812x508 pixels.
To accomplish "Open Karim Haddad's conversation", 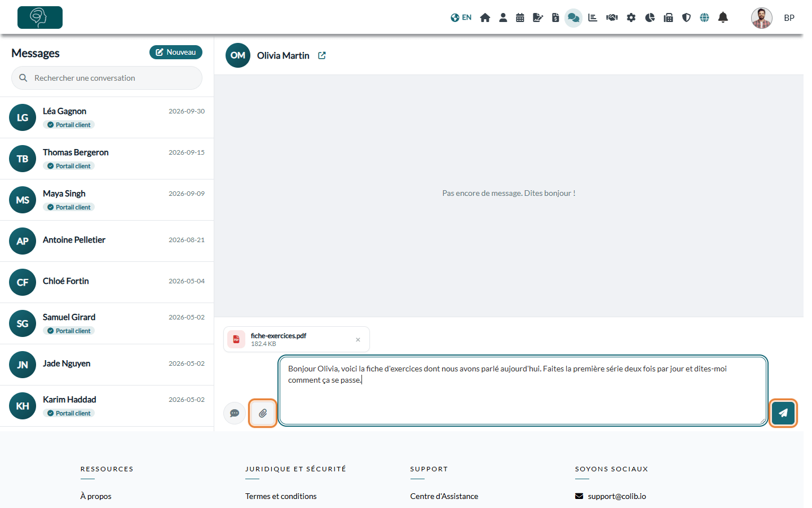I will pos(107,406).
